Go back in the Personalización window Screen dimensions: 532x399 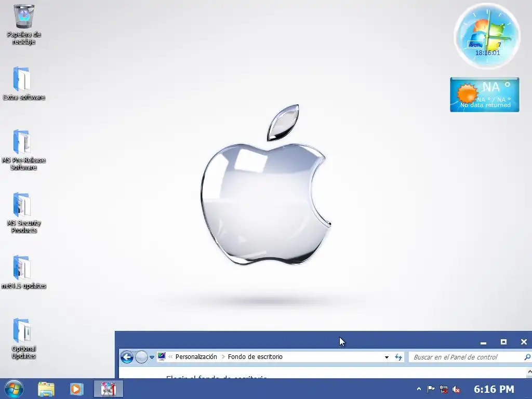[x=127, y=357]
